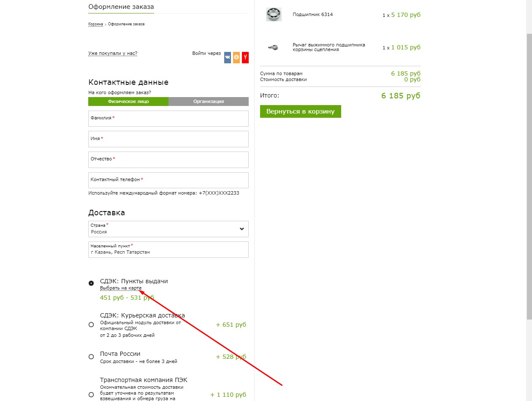Log in via the VK icon

coord(228,57)
